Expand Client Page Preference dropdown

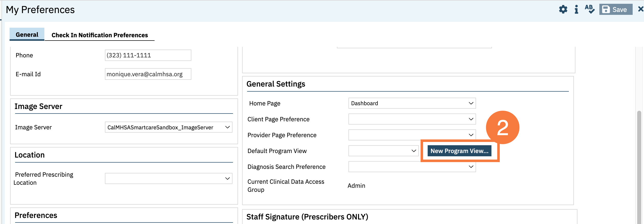tap(412, 119)
